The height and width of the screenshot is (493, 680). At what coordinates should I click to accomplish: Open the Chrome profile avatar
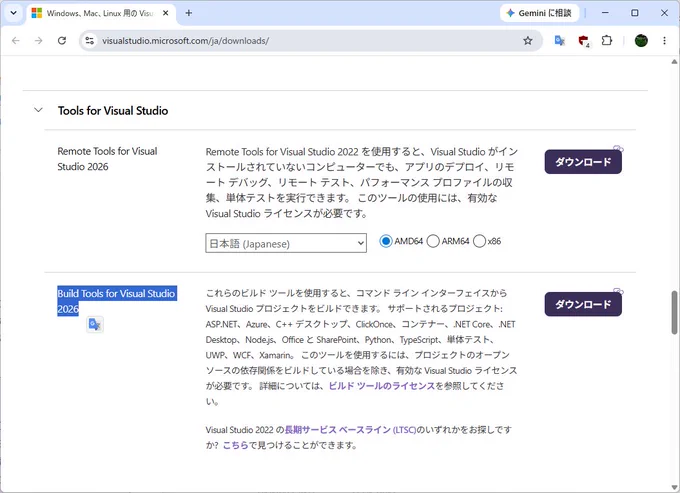641,41
